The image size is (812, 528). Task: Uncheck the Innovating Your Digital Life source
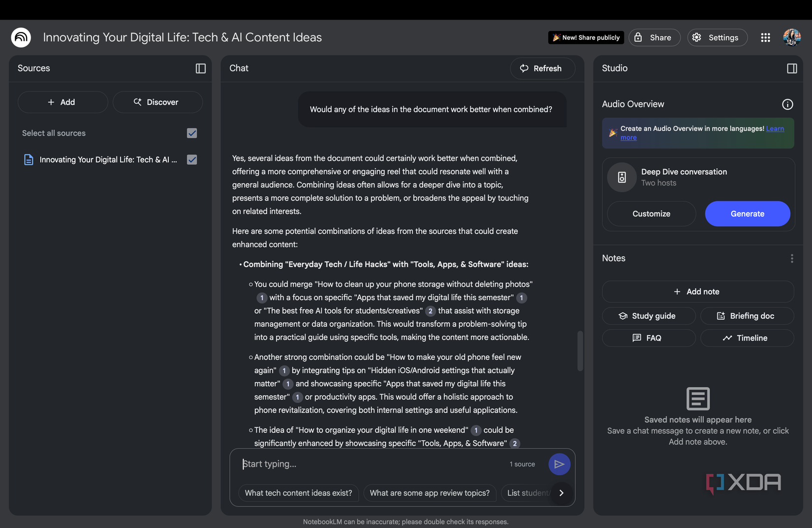[192, 159]
